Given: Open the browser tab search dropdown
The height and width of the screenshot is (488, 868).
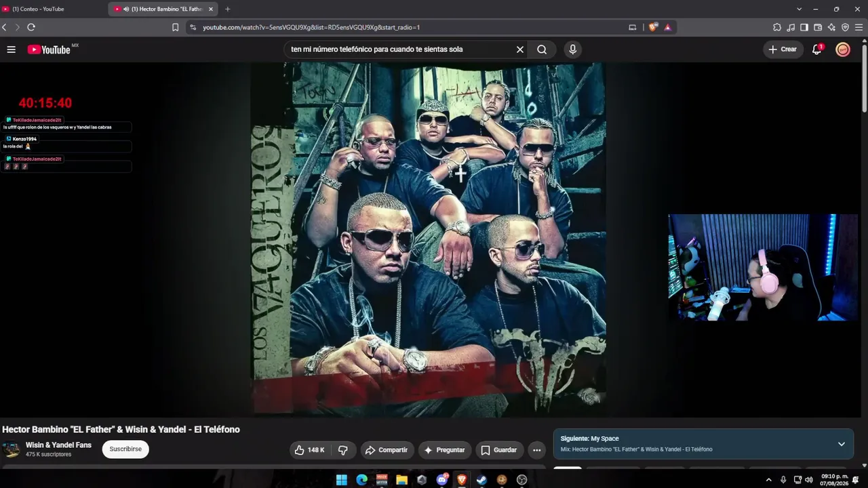Looking at the screenshot, I should [x=799, y=9].
